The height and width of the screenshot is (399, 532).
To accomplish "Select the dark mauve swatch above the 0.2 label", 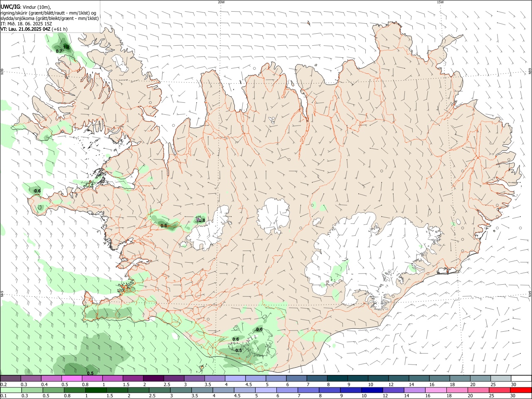I will pos(10,378).
